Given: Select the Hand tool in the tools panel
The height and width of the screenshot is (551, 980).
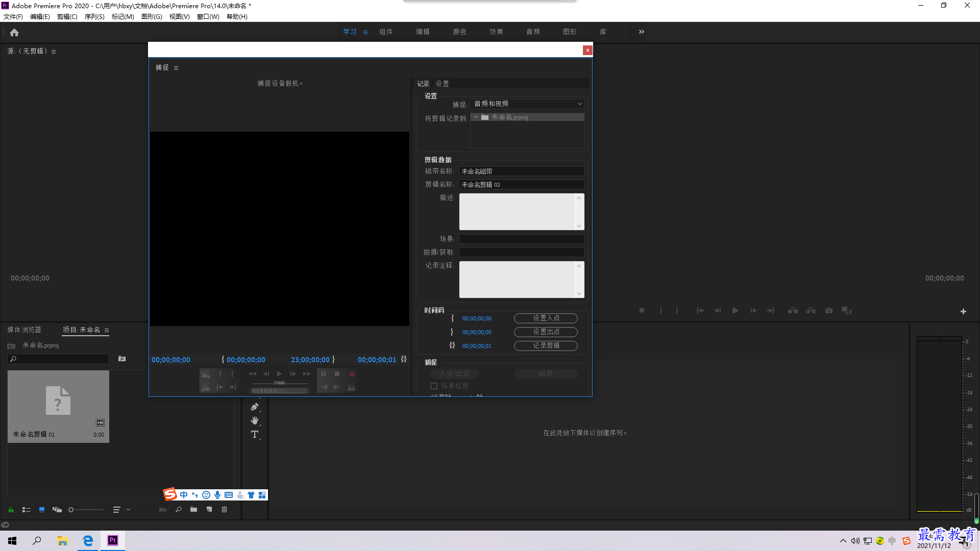Looking at the screenshot, I should (255, 420).
